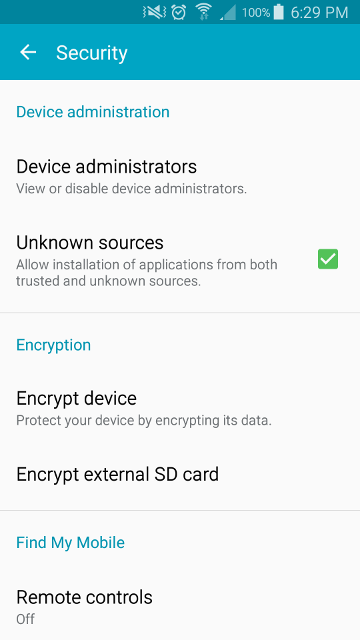Open Remote controls option
This screenshot has width=360, height=640.
[x=180, y=607]
